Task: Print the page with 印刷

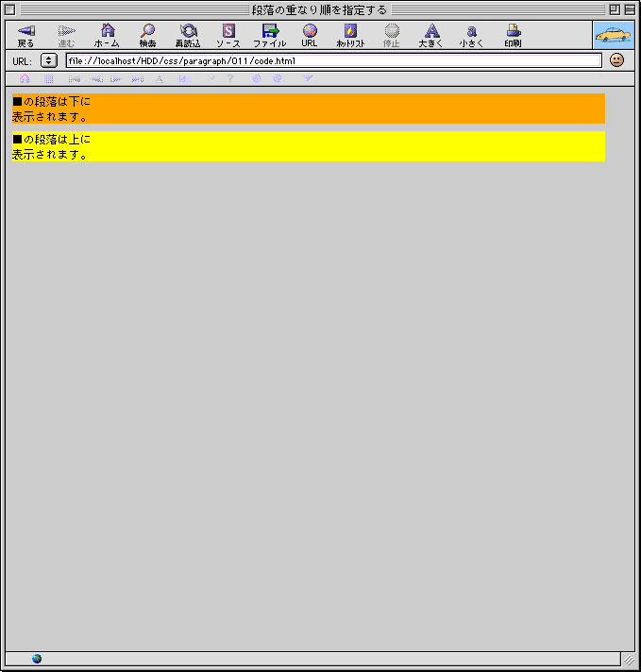Action: pos(514,35)
